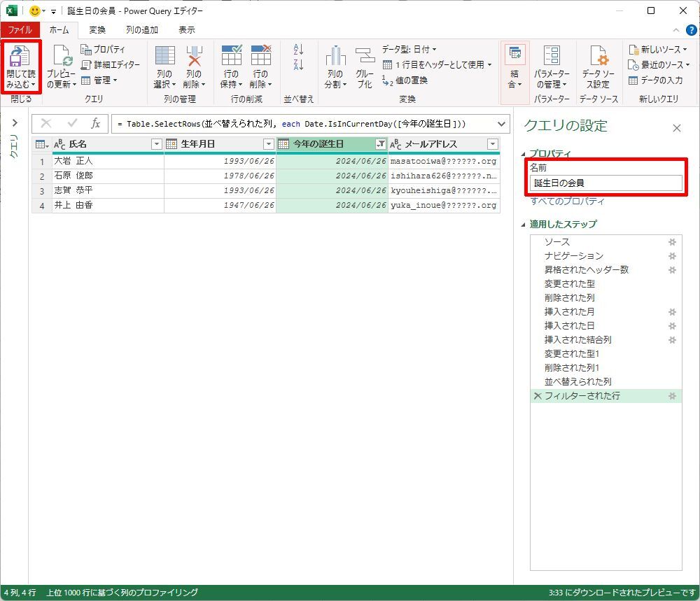Screen dimensions: 700x601
Task: Click the Refresh Preview icon
Action: [x=62, y=57]
